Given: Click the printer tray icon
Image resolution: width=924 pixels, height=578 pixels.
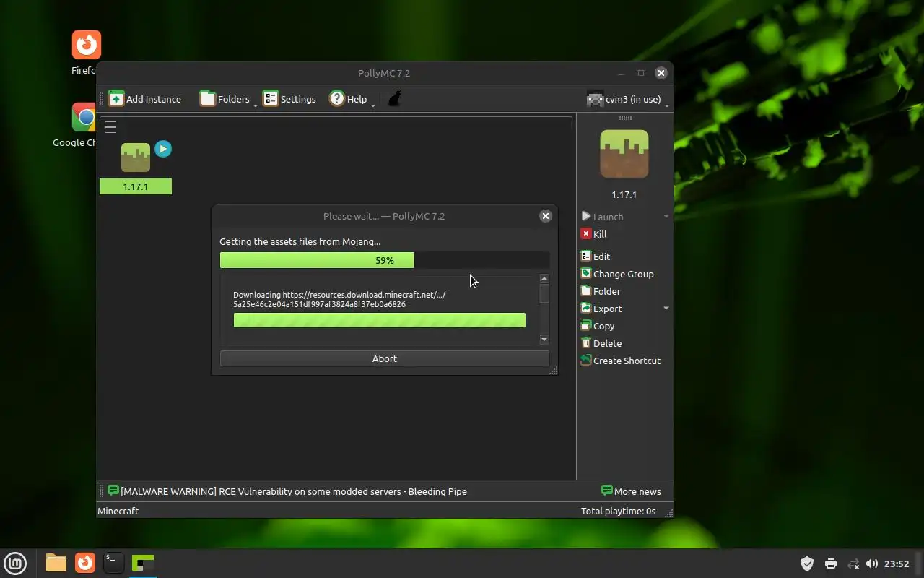Looking at the screenshot, I should point(831,564).
